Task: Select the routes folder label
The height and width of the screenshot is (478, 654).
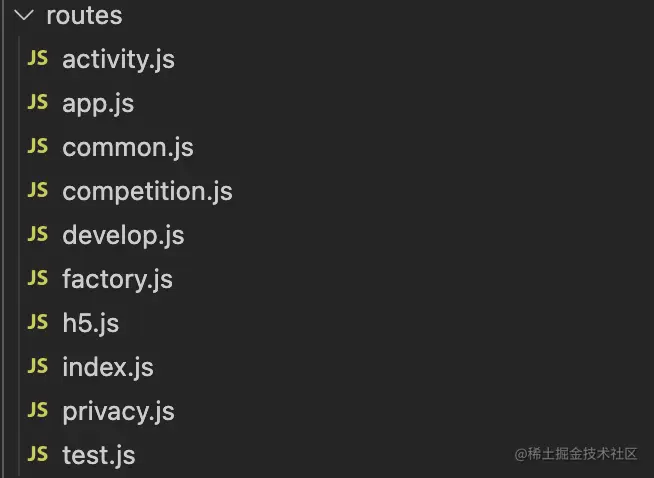Action: (x=84, y=15)
